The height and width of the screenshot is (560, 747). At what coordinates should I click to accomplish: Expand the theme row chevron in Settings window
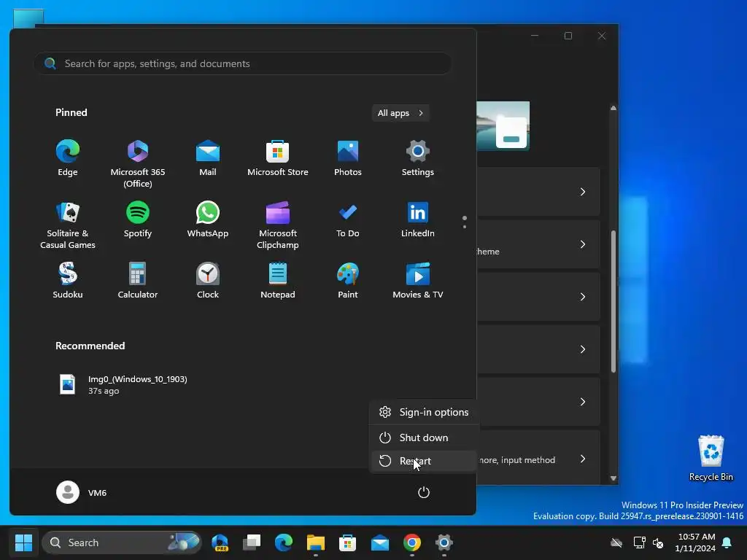pyautogui.click(x=583, y=244)
